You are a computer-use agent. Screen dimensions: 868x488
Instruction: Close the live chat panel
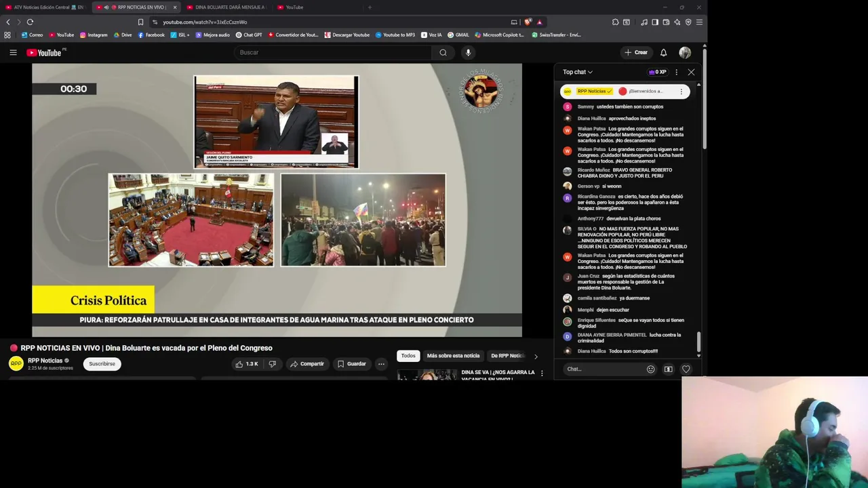pos(691,72)
